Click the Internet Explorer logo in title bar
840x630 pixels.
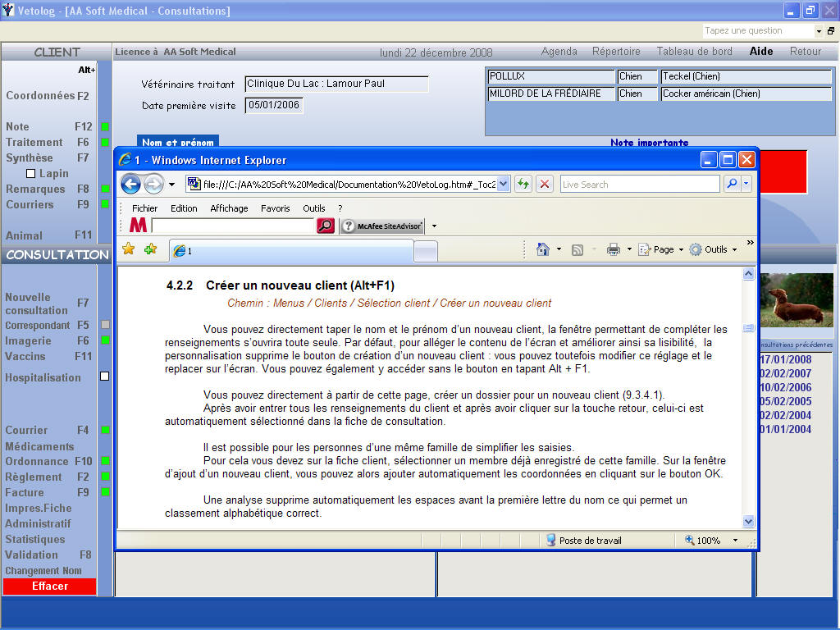point(125,160)
